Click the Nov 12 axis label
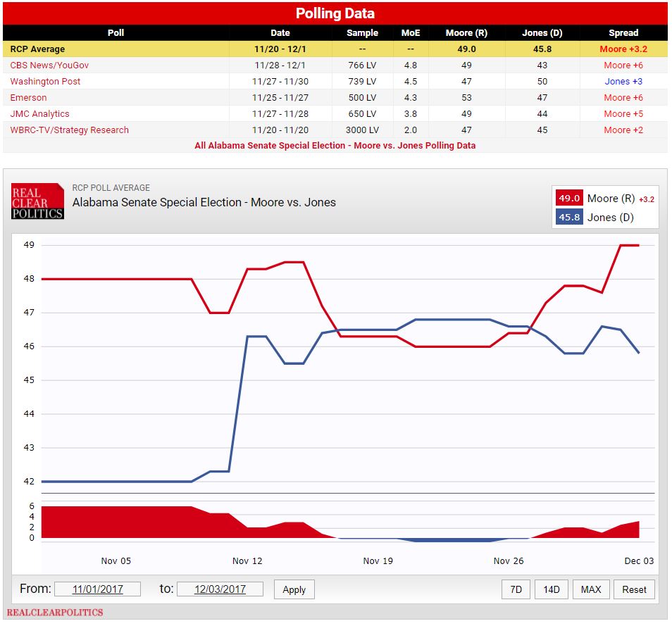Viewport: 672px width, 626px height. pyautogui.click(x=247, y=561)
